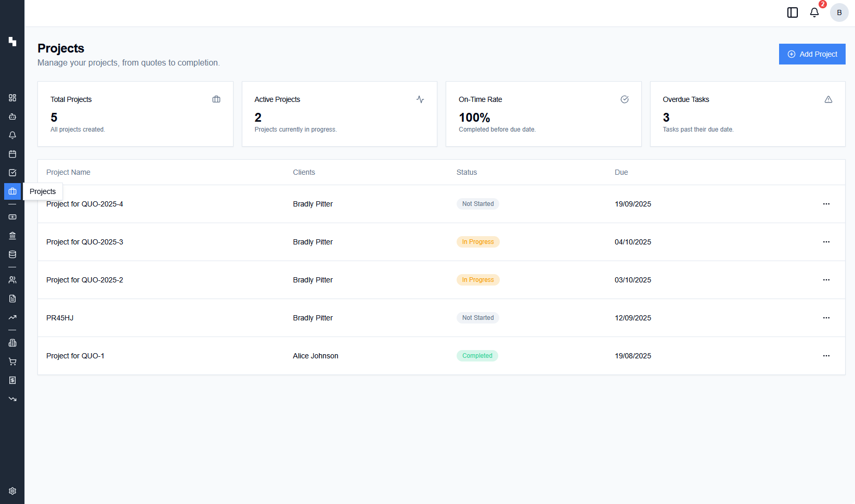Image resolution: width=855 pixels, height=504 pixels.
Task: Open the shopping cart icon in sidebar
Action: 12,361
